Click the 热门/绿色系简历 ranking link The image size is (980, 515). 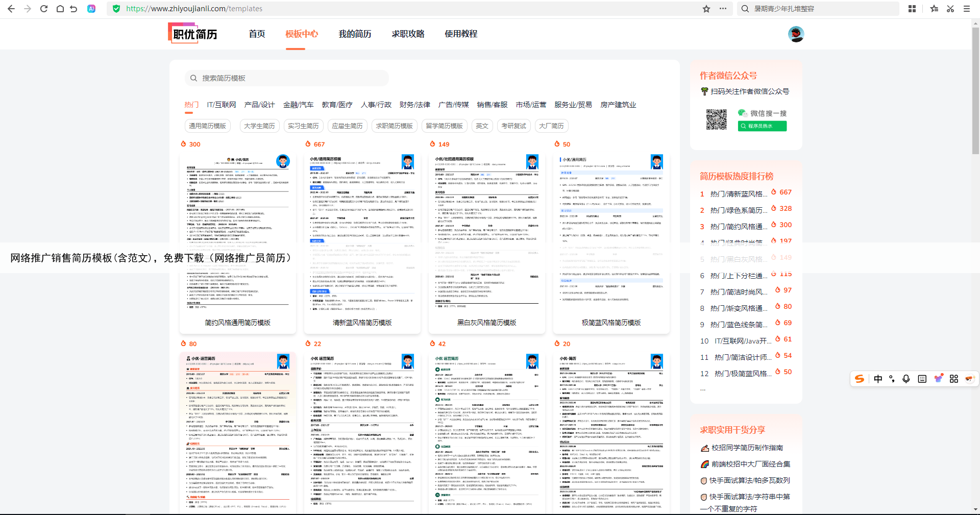pos(739,210)
